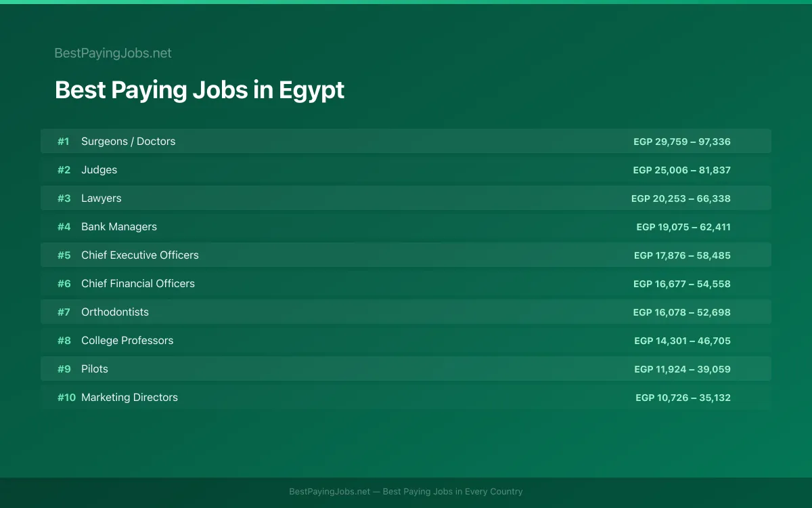Select the Surgeons / Doctors job title
This screenshot has height=508, width=812.
point(129,142)
